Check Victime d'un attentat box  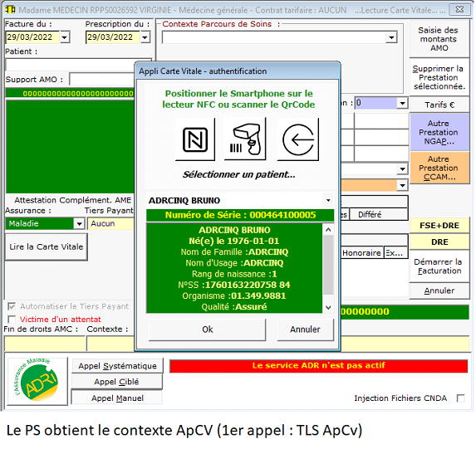click(12, 320)
